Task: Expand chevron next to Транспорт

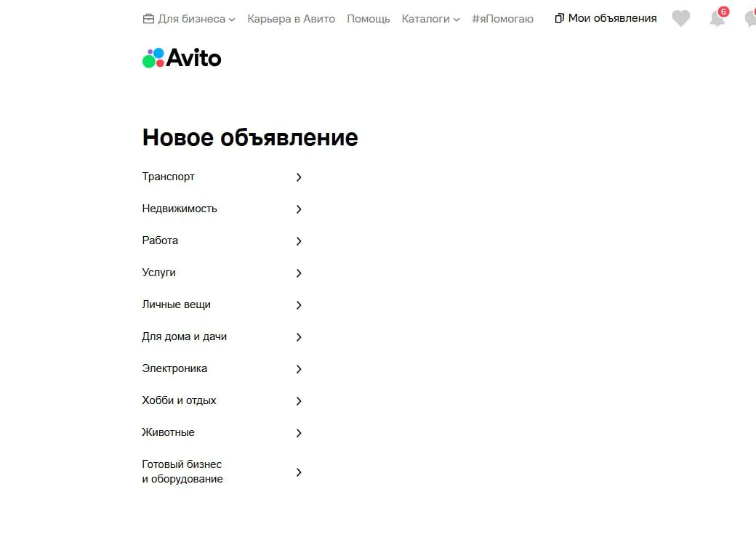Action: (299, 177)
